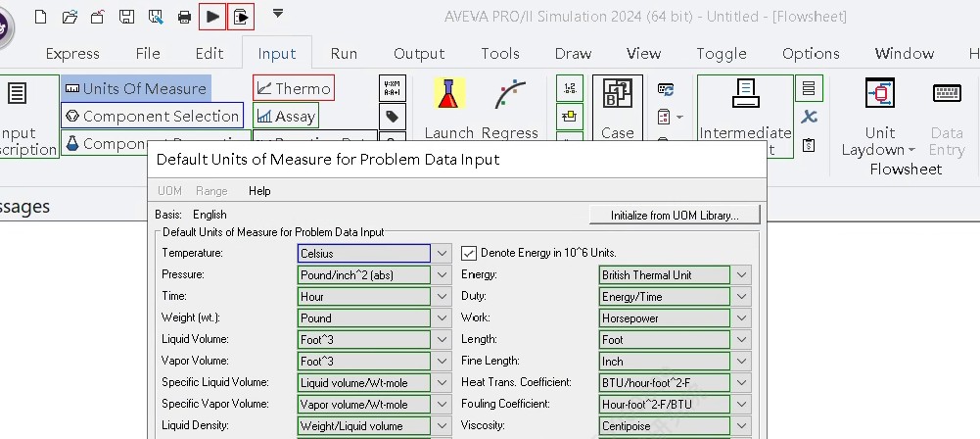Switch to the Draw tab
The height and width of the screenshot is (439, 980).
click(x=573, y=54)
